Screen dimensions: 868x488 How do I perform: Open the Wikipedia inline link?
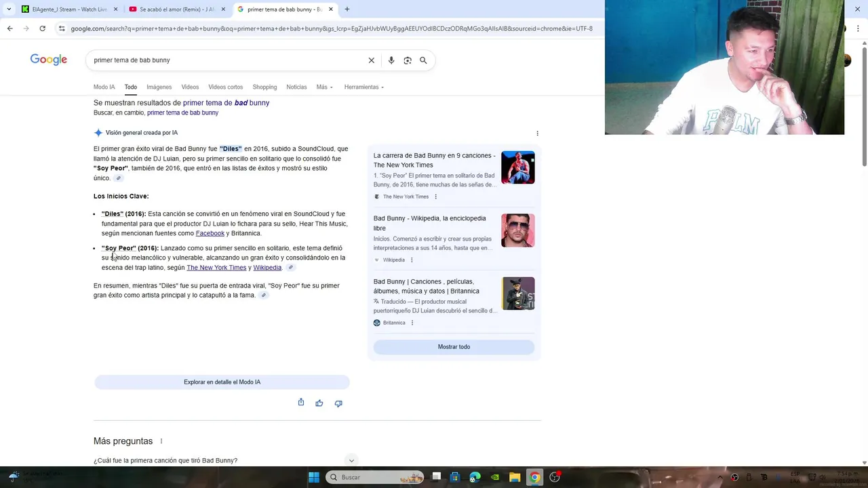click(267, 268)
